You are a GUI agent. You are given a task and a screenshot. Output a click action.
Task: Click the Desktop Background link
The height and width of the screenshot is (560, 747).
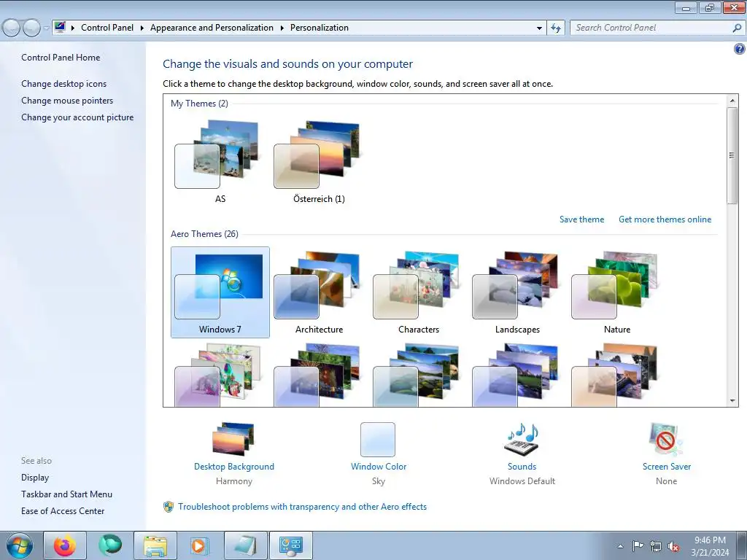tap(234, 467)
